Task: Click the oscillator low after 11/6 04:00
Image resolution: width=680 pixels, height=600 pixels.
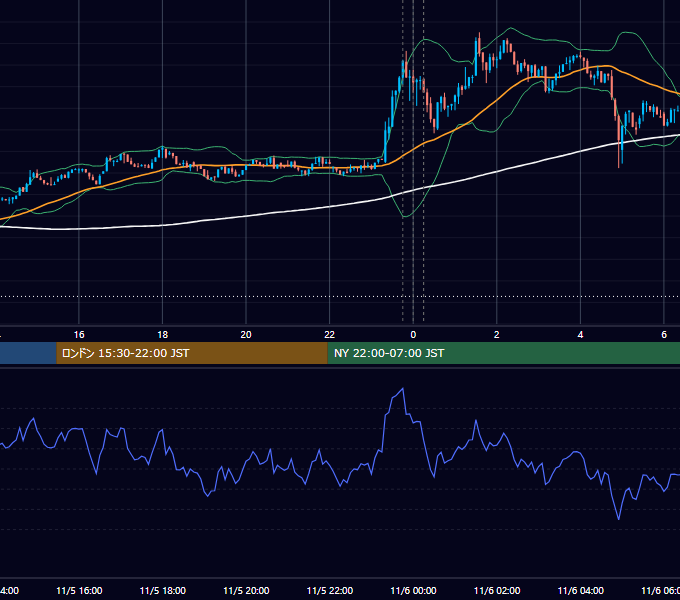Action: (618, 518)
